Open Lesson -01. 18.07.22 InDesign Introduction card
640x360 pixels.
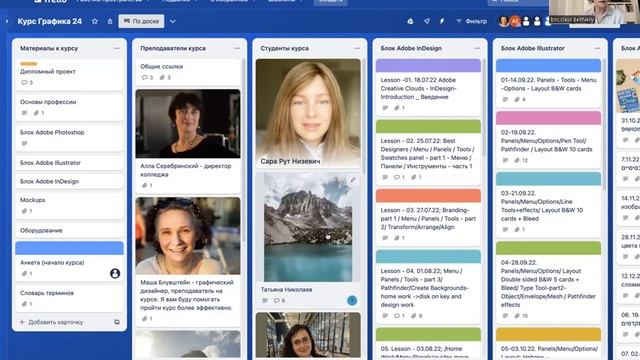[x=428, y=87]
